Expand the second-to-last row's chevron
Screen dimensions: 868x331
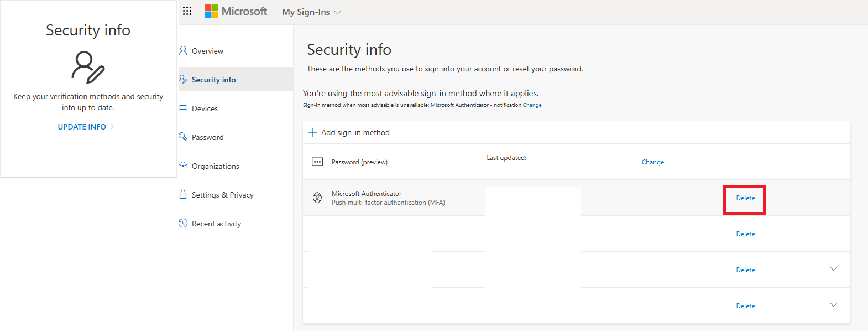click(834, 269)
